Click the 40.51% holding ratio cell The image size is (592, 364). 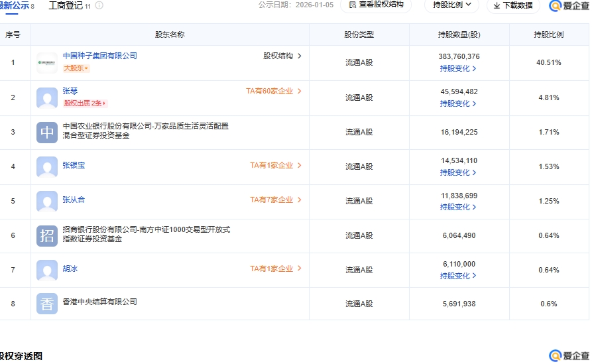549,63
